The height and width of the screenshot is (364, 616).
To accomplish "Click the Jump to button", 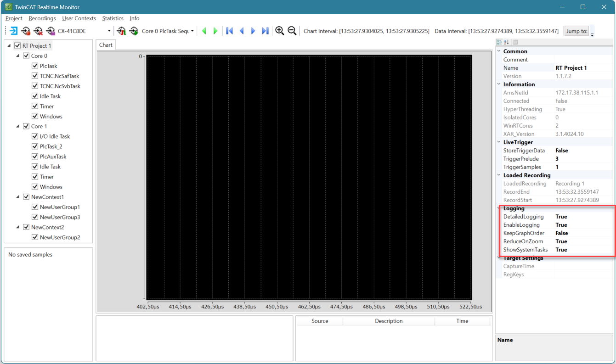I will 577,31.
